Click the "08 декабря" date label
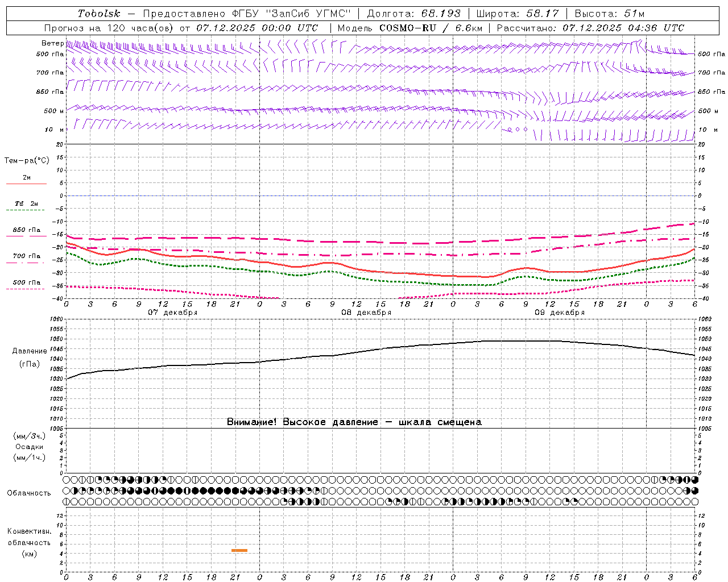The height and width of the screenshot is (582, 728). 366,313
